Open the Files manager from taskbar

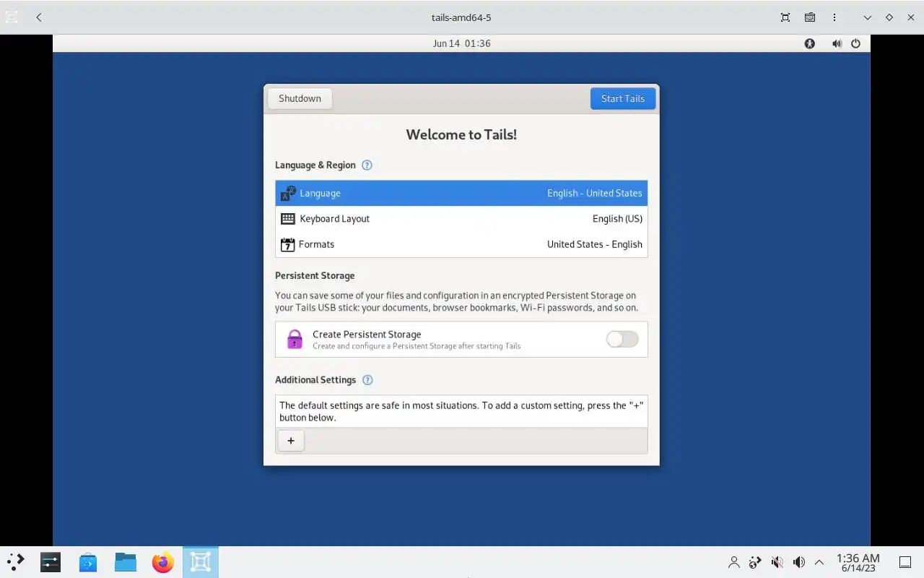click(x=126, y=562)
